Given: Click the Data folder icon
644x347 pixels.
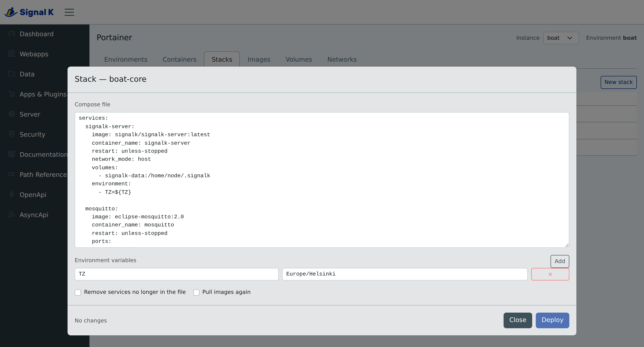Looking at the screenshot, I should tap(11, 74).
